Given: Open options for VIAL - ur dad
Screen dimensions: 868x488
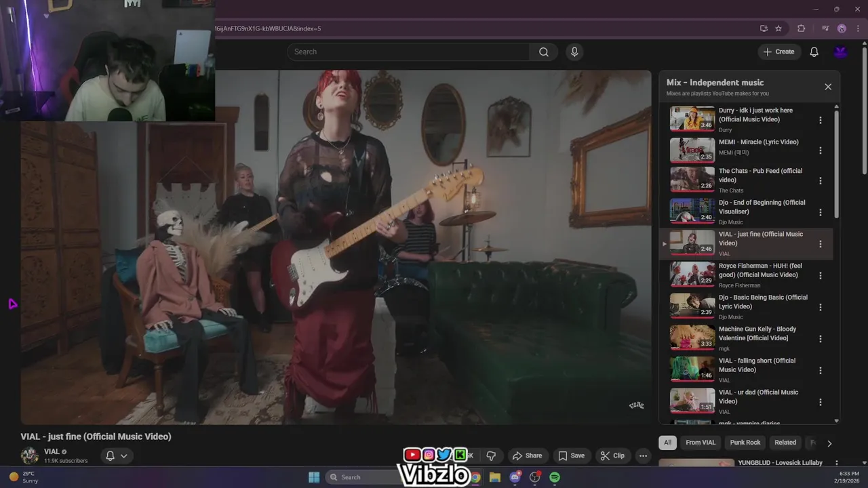Looking at the screenshot, I should (821, 402).
